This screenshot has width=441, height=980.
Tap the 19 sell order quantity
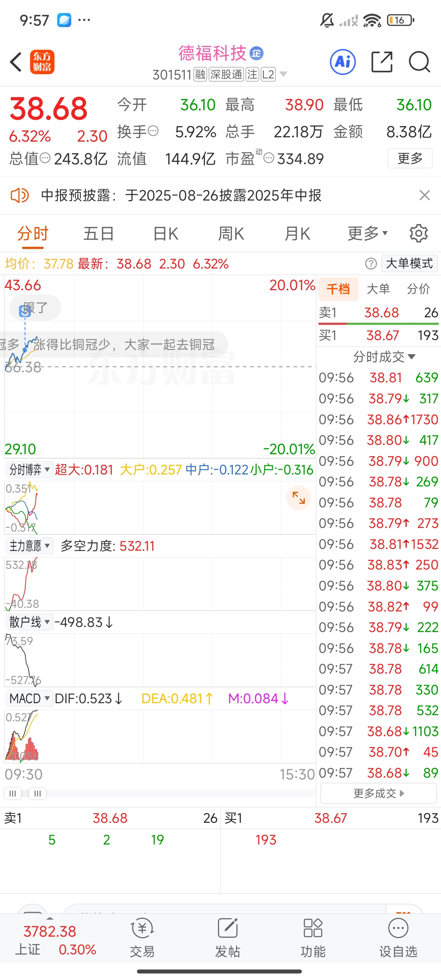(x=157, y=840)
